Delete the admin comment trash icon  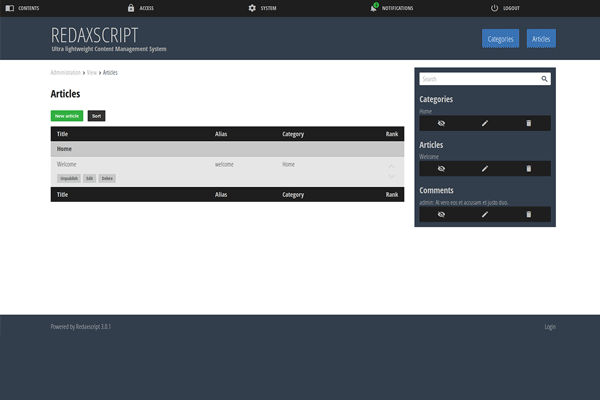click(529, 214)
